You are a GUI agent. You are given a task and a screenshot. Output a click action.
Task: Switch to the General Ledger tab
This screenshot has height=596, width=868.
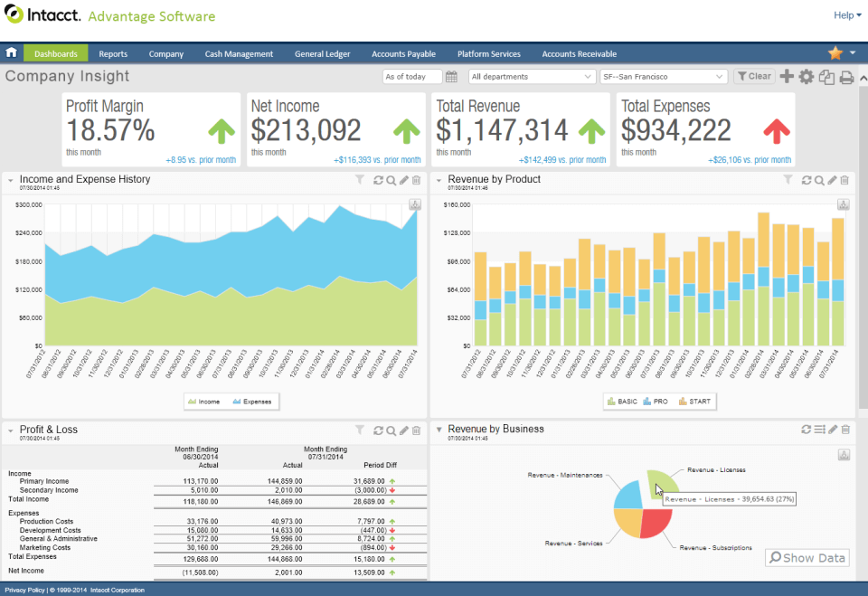[x=322, y=53]
